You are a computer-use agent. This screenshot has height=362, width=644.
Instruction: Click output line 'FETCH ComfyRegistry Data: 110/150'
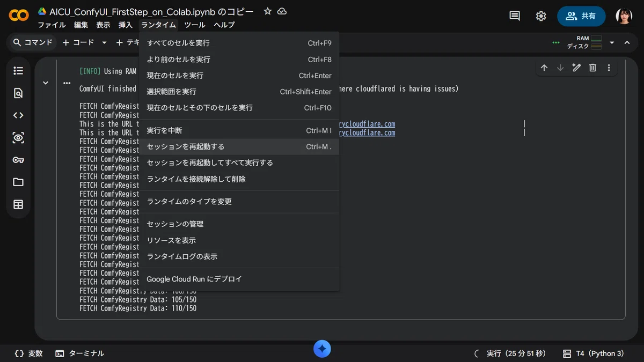tap(138, 308)
